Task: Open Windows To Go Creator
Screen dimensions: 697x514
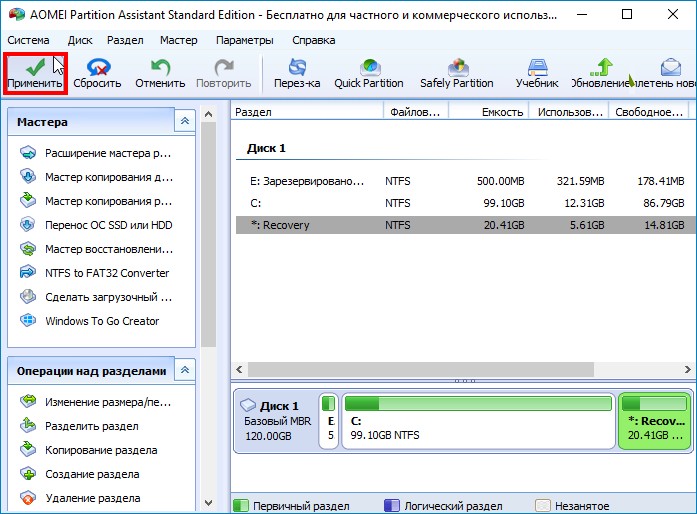Action: [x=89, y=321]
